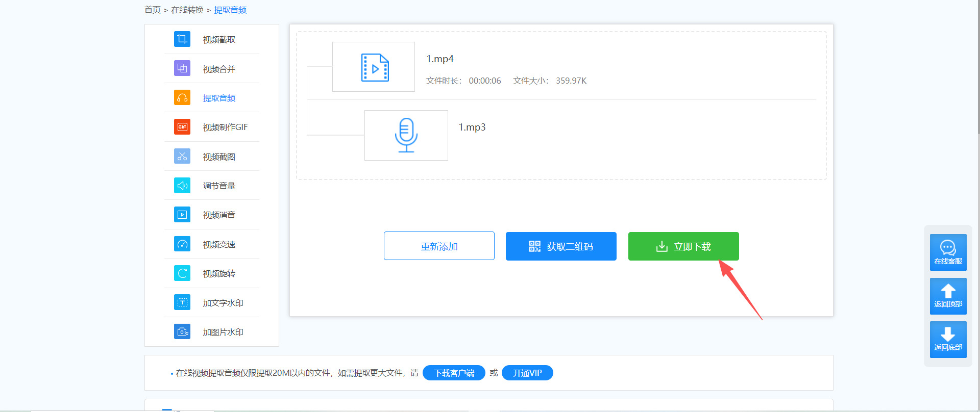Image resolution: width=980 pixels, height=412 pixels.
Task: Open the text watermark (加文字水印) icon
Action: click(182, 302)
